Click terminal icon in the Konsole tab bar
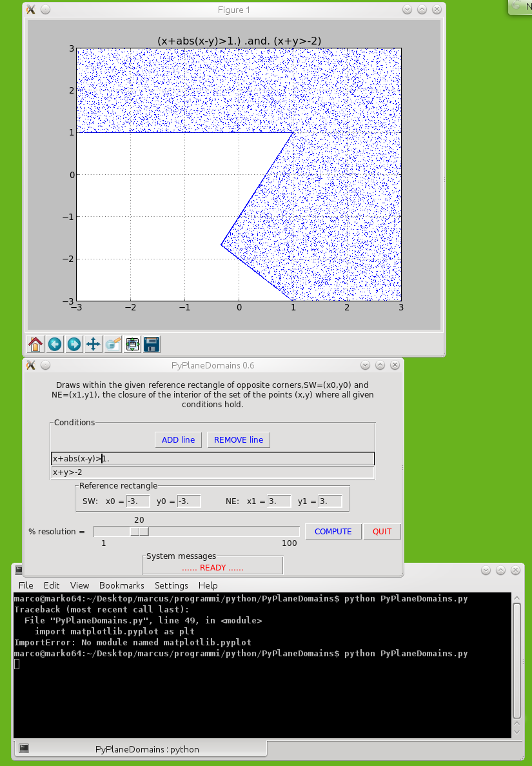 click(x=23, y=748)
